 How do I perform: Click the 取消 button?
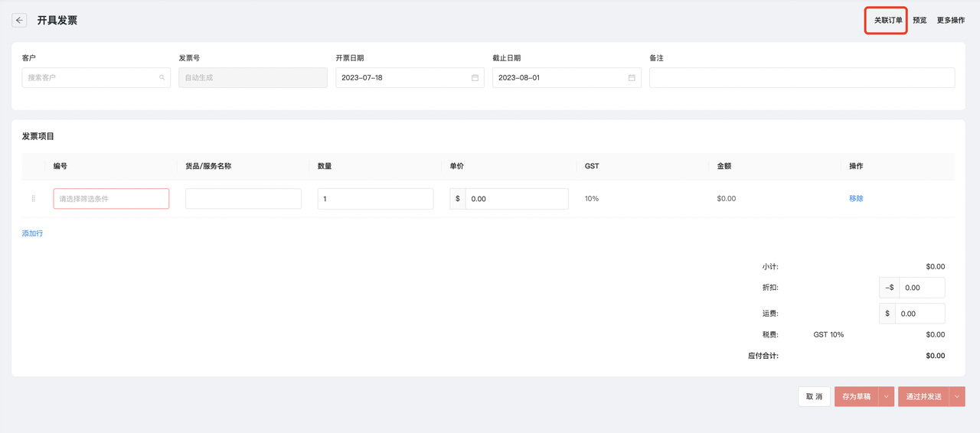814,396
